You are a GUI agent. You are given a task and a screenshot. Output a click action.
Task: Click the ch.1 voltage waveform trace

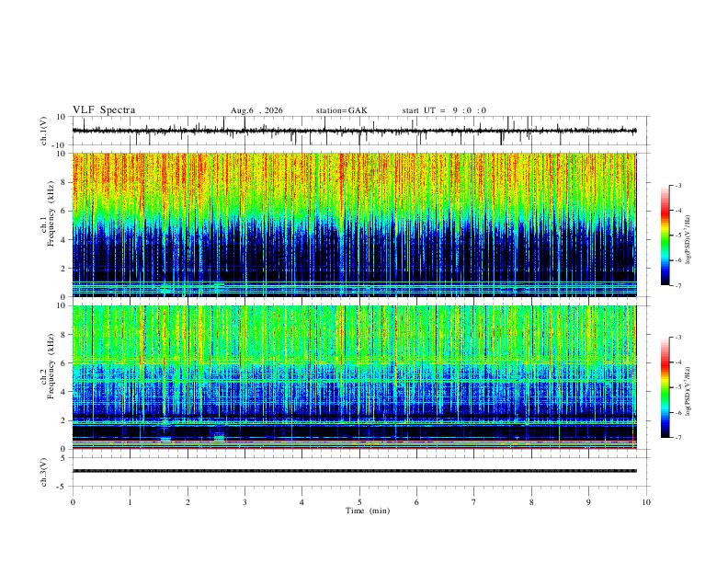pyautogui.click(x=354, y=131)
